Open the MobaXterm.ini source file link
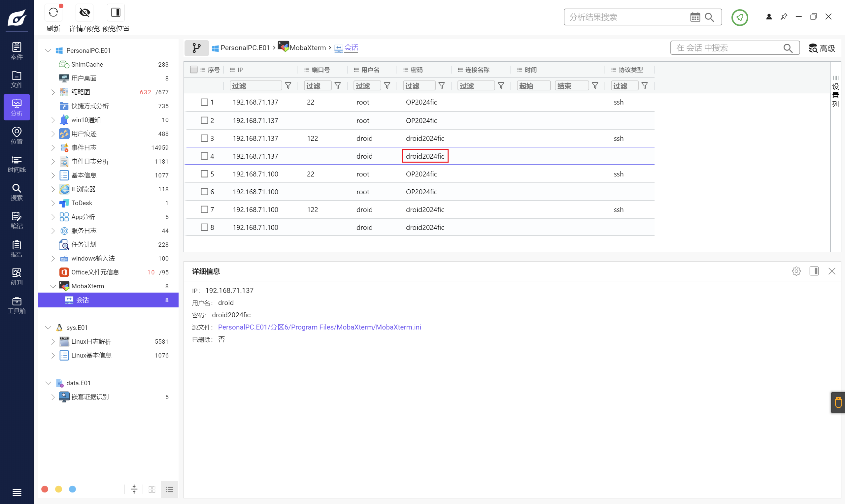 coord(320,327)
